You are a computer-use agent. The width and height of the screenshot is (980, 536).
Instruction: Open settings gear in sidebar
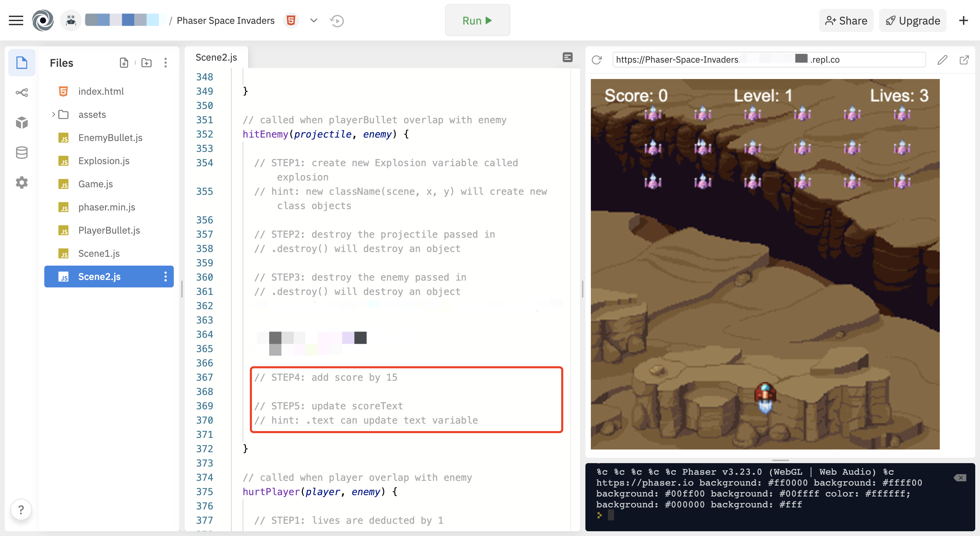pyautogui.click(x=22, y=183)
